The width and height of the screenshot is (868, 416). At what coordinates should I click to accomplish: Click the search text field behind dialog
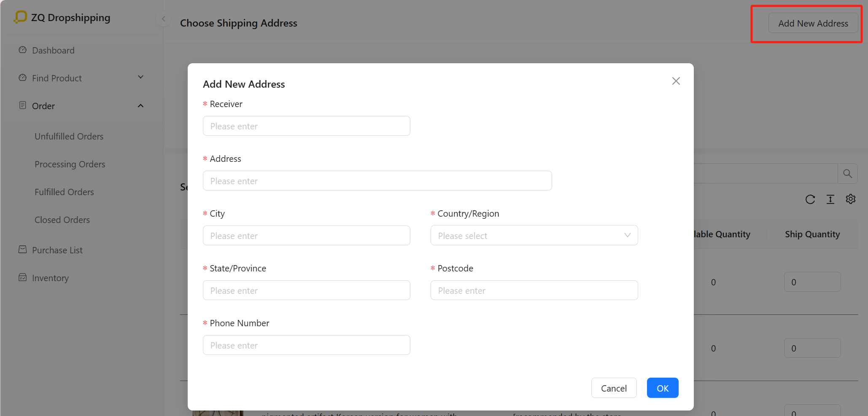pyautogui.click(x=766, y=174)
